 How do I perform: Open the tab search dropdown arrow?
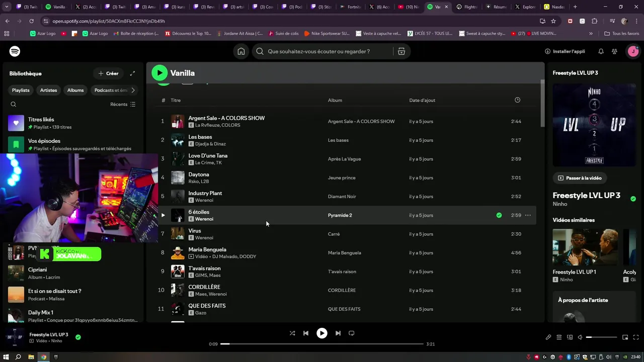coord(7,7)
